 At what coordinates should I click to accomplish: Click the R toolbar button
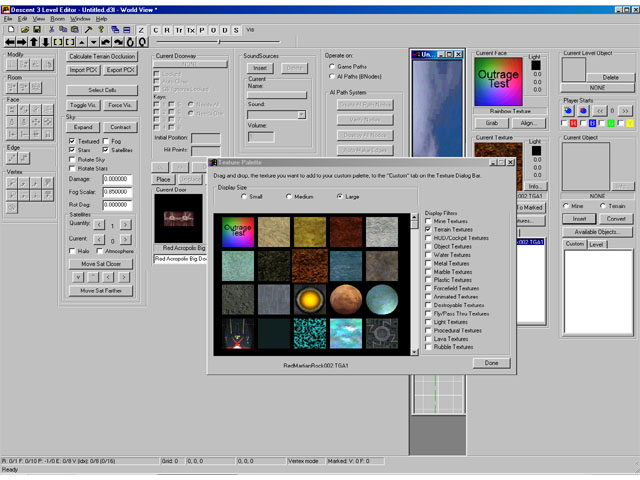(167, 30)
